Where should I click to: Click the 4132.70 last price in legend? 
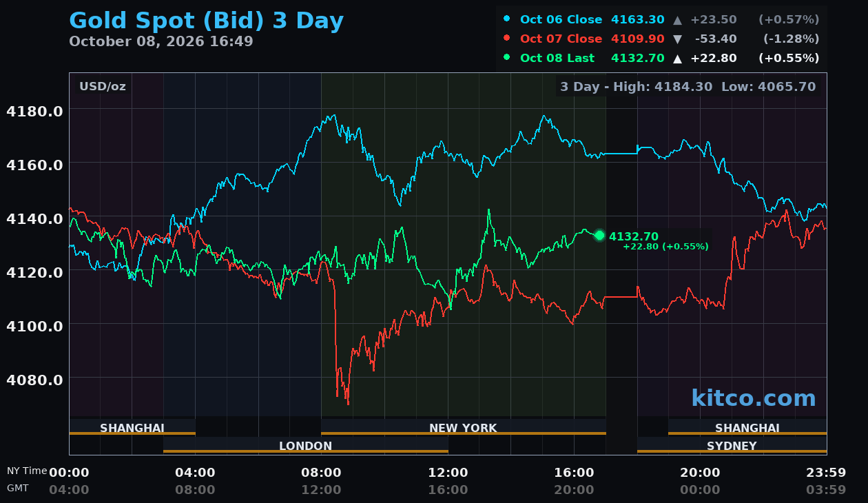pos(638,58)
